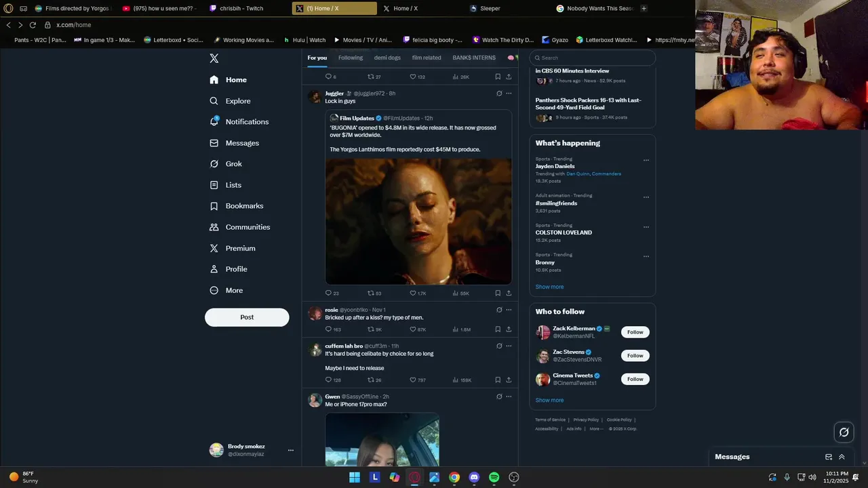
Task: Open a new browser tab
Action: pos(644,8)
